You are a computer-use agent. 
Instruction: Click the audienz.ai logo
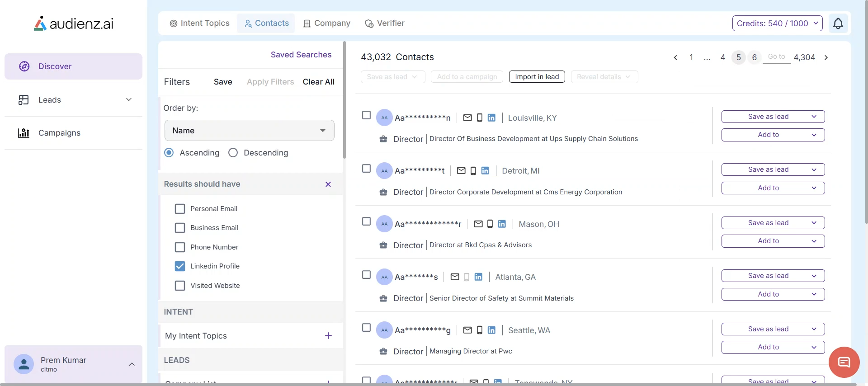(74, 24)
